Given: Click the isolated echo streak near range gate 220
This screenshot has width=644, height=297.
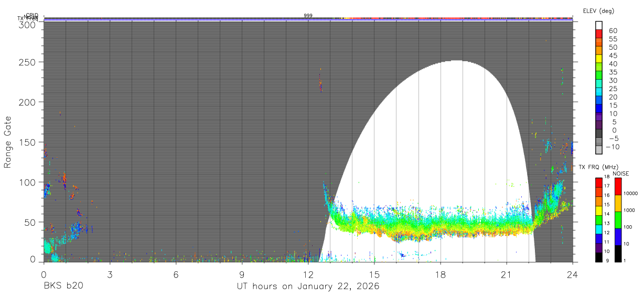Looking at the screenshot, I should (320, 83).
